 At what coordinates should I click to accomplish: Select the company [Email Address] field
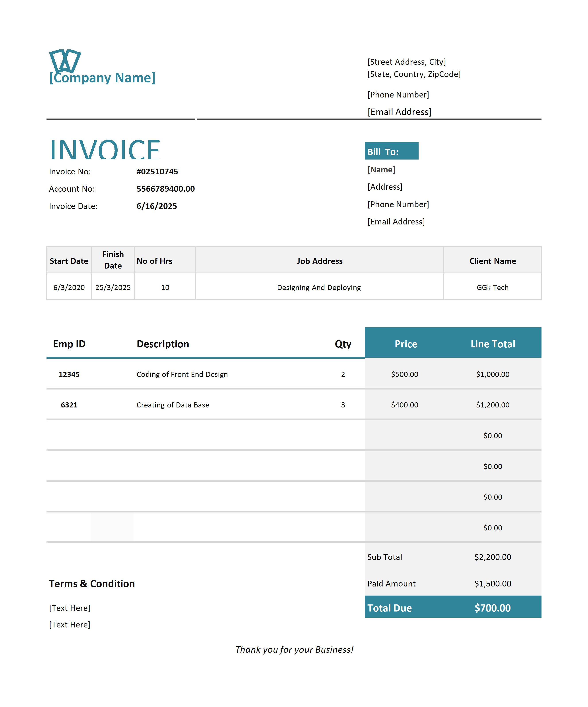[399, 112]
